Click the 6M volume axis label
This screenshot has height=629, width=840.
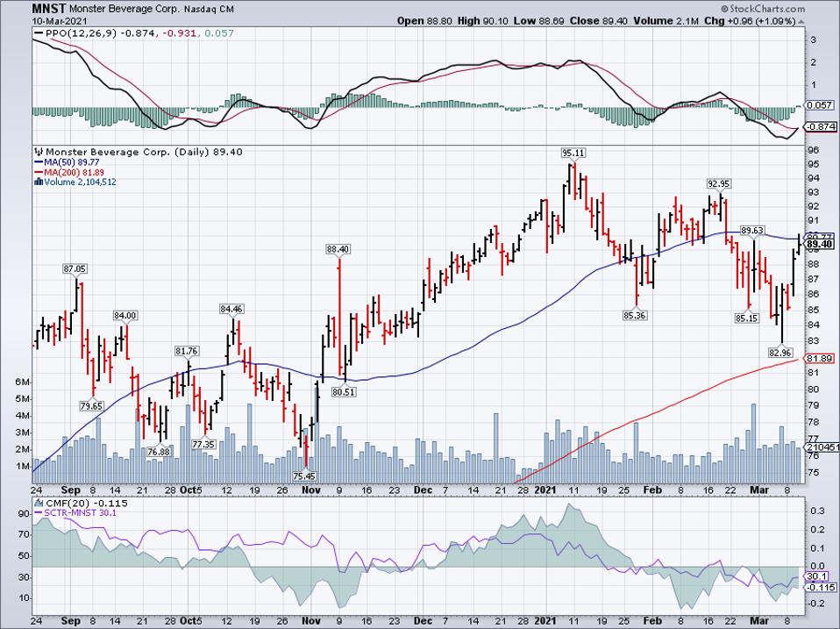[23, 382]
